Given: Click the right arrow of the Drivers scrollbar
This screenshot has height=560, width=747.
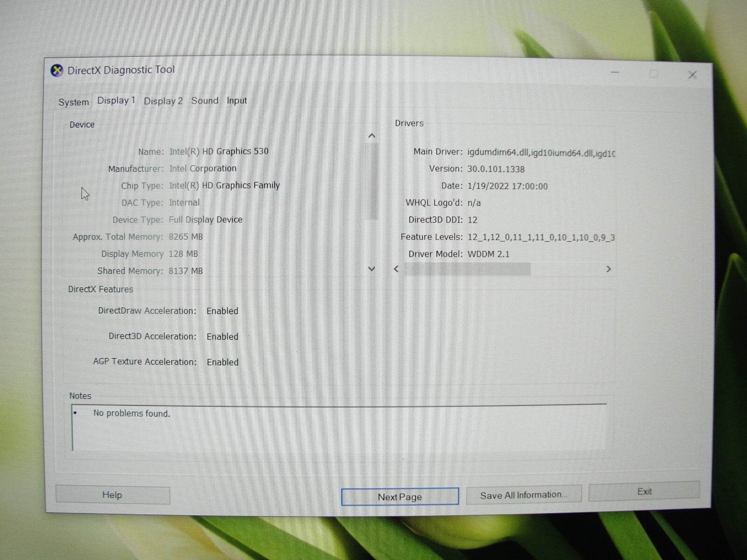Looking at the screenshot, I should click(608, 269).
